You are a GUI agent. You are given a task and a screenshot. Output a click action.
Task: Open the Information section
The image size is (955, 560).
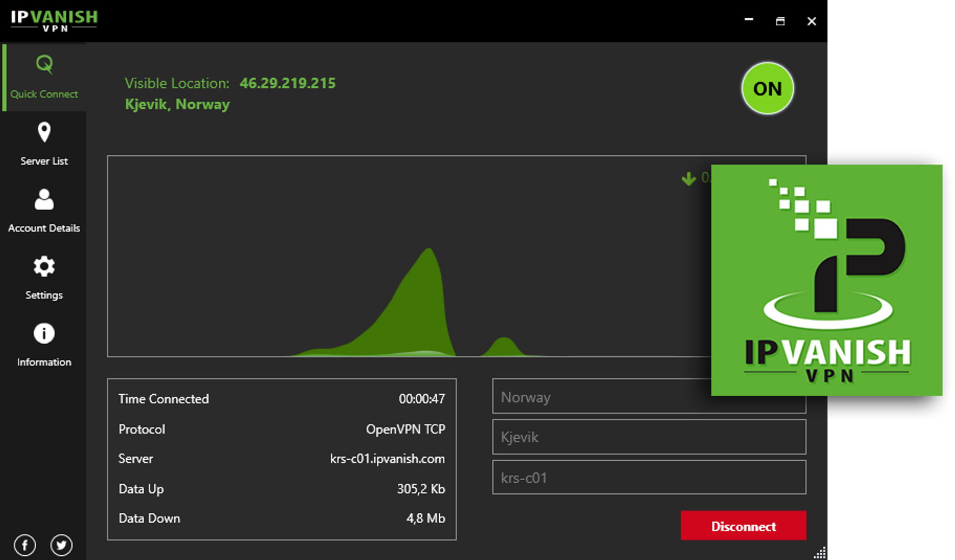point(44,345)
